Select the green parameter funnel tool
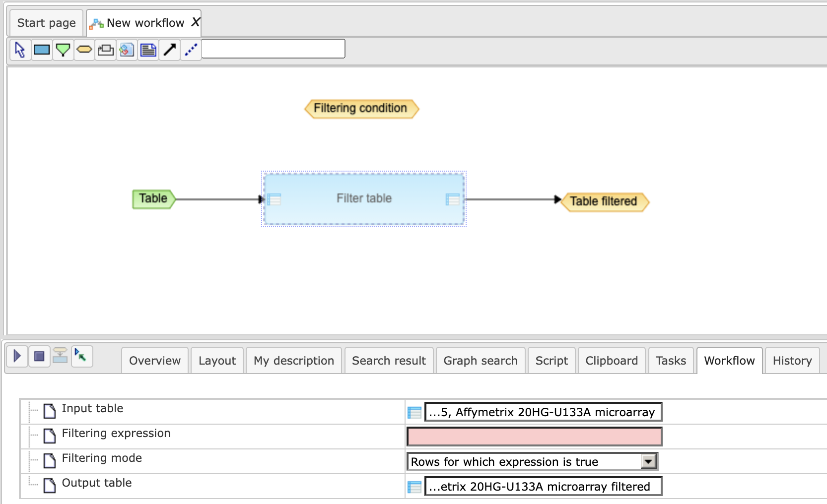 (x=63, y=50)
